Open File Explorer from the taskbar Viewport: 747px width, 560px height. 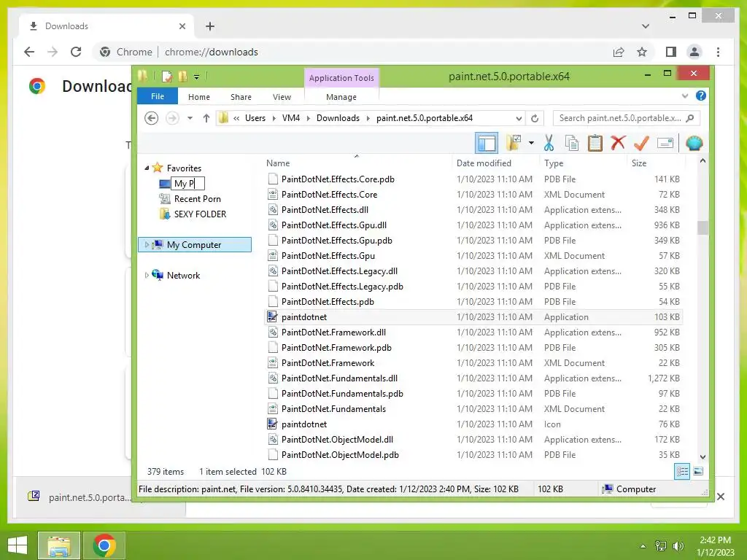[x=59, y=545]
